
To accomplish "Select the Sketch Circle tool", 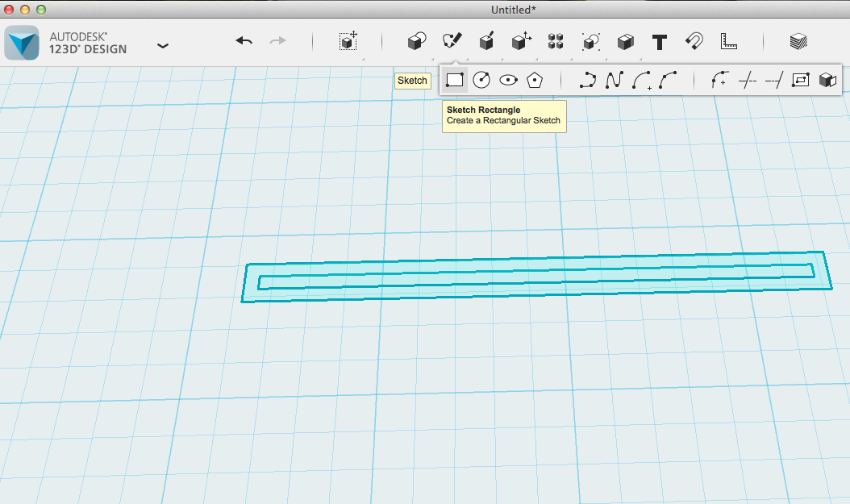I will point(481,80).
